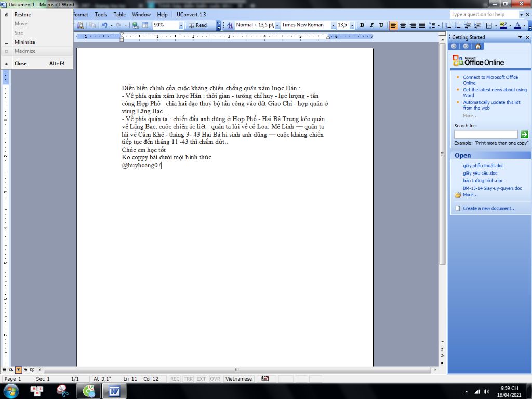Expand the Times New Roman font dropdown
Viewport: 532px width, 399px height.
333,25
